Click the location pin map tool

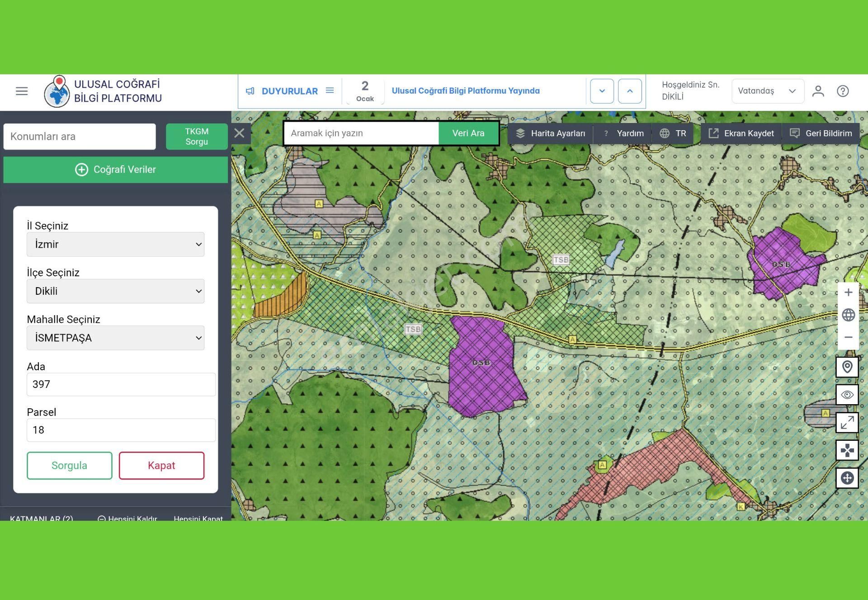point(847,367)
